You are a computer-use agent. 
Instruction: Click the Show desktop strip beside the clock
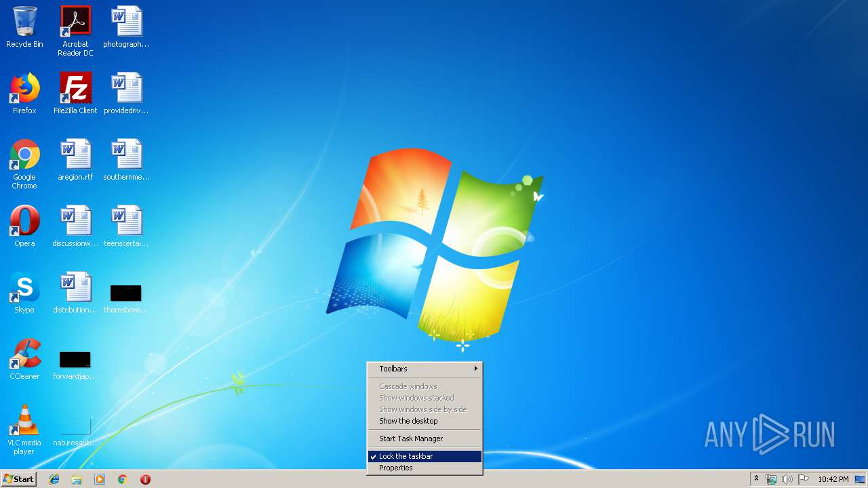(861, 479)
